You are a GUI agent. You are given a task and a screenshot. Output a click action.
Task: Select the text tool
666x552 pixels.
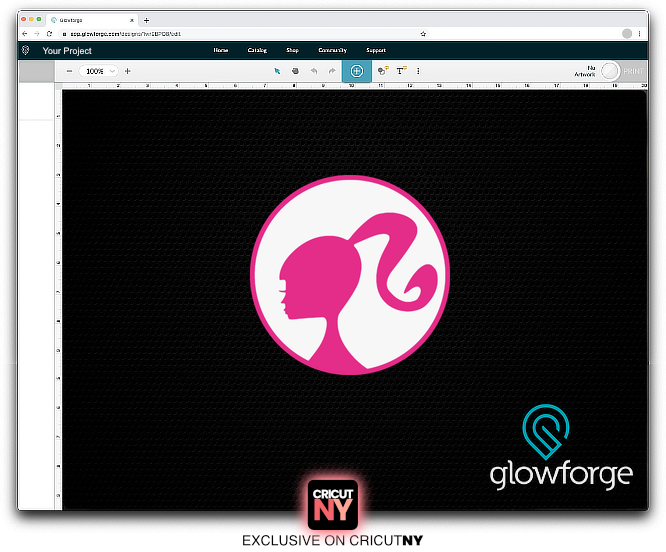pos(401,71)
